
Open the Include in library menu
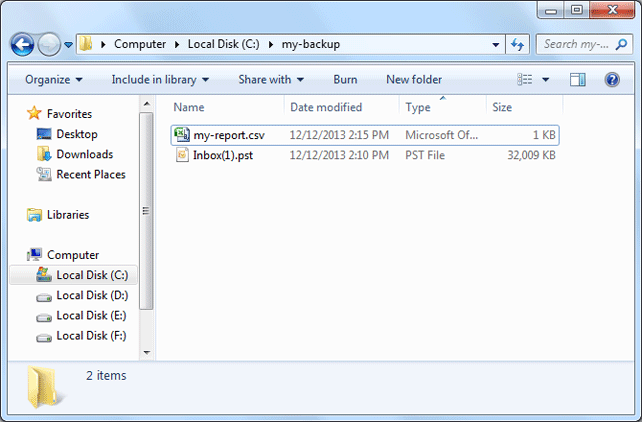[160, 80]
